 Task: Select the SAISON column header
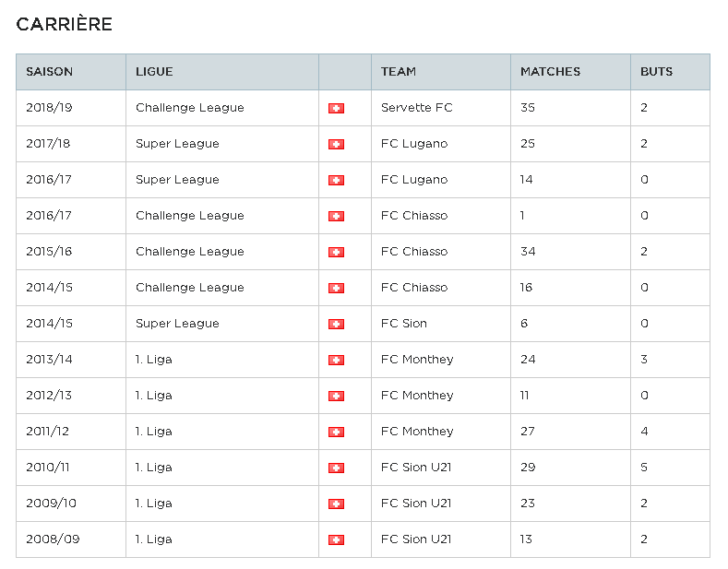[49, 72]
